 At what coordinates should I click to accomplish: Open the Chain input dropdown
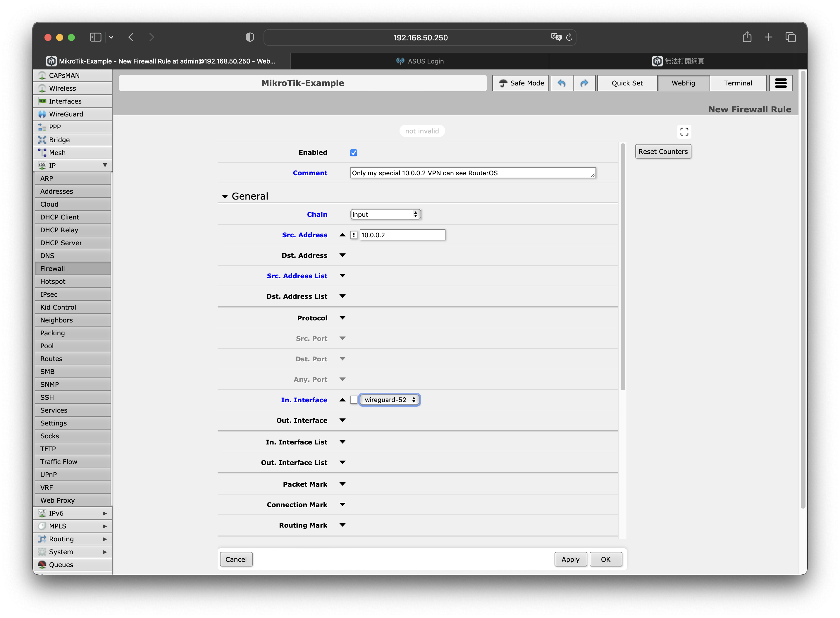385,214
